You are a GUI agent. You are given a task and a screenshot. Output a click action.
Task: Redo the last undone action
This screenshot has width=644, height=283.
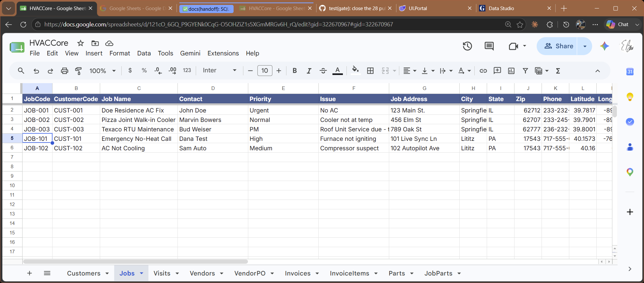[x=50, y=71]
